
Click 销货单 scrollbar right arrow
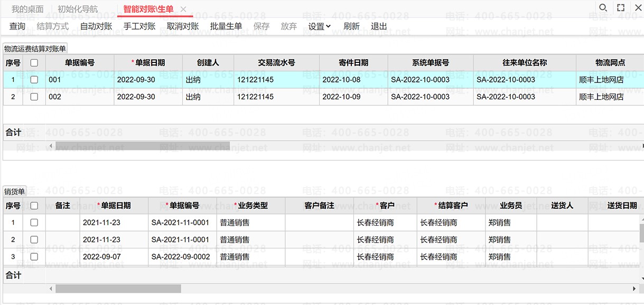coord(634,289)
